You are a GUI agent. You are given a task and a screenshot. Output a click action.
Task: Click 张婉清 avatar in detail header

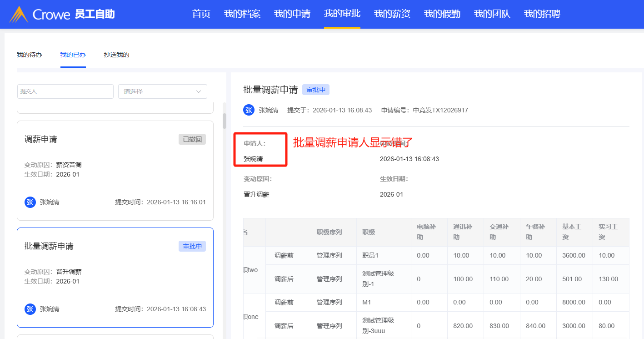coord(249,110)
